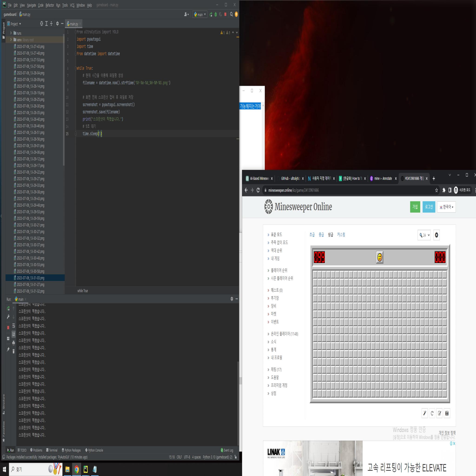Click the orange IDE update arrow icon
The image size is (476, 476).
pyautogui.click(x=236, y=15)
